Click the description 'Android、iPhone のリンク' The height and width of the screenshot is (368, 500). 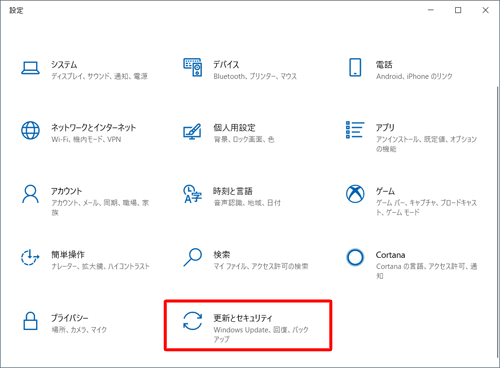pyautogui.click(x=414, y=76)
